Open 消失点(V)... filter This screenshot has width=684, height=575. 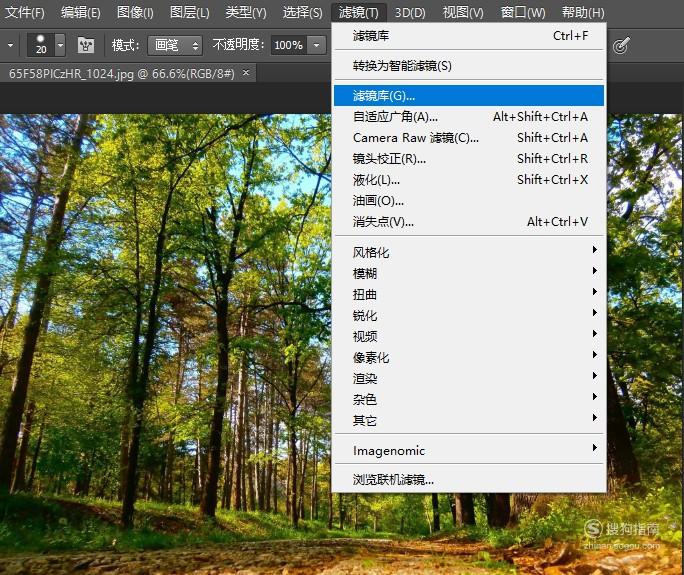point(469,222)
